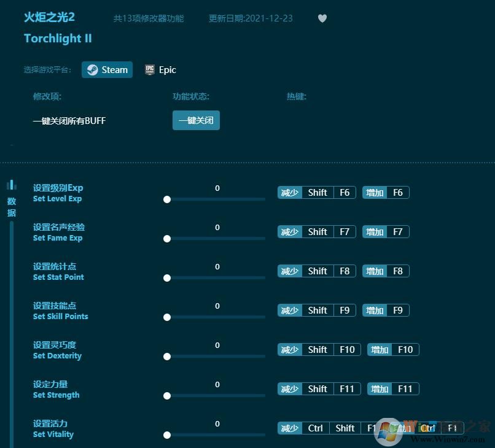Click the F8 key in Stat Point increase hotkey

pos(398,271)
